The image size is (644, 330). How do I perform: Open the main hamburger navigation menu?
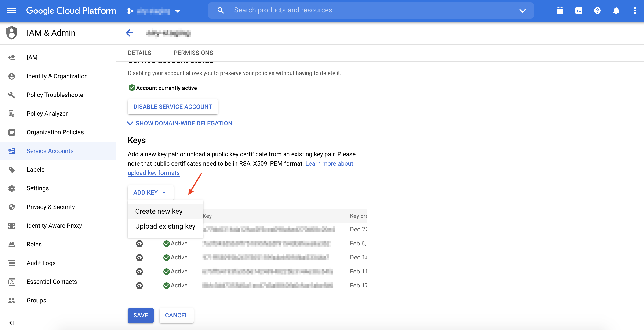point(11,11)
